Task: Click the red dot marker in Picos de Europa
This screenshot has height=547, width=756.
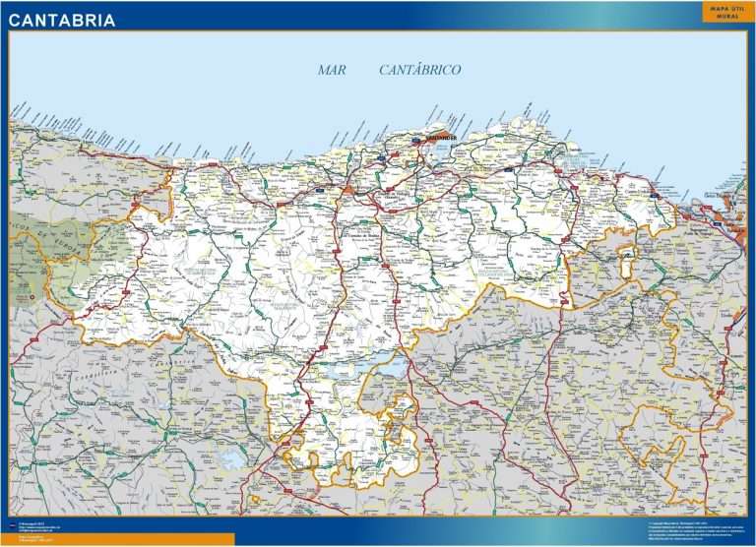Action: click(32, 297)
